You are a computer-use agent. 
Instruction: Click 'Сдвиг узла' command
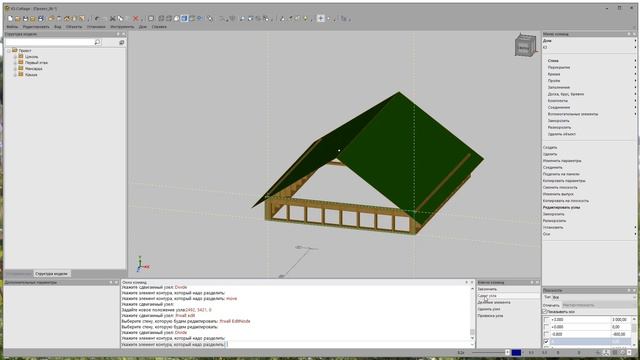pyautogui.click(x=487, y=296)
